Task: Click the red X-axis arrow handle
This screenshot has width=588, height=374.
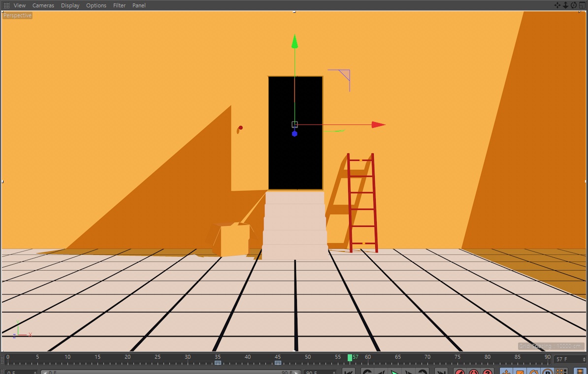Action: tap(378, 125)
